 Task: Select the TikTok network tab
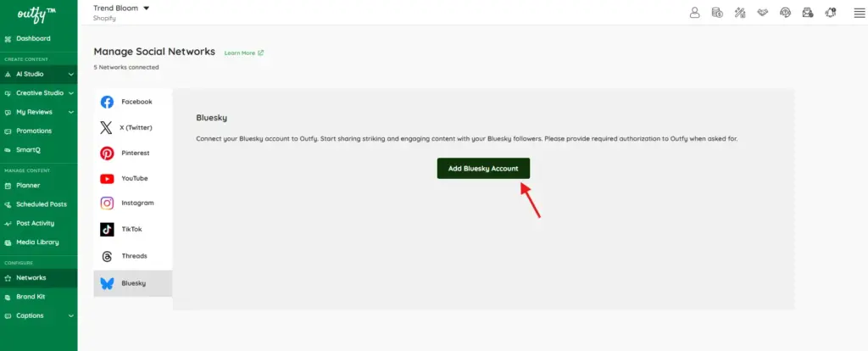pos(133,229)
